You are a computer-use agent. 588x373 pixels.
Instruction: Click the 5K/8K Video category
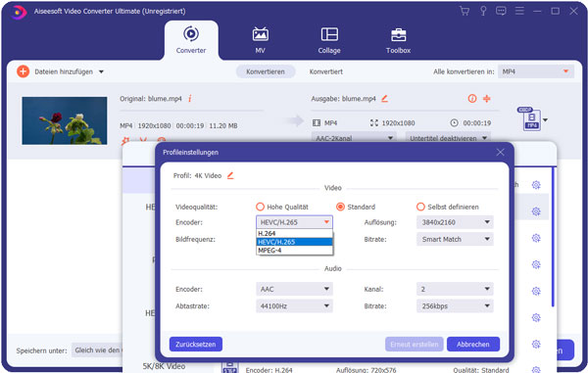click(164, 366)
